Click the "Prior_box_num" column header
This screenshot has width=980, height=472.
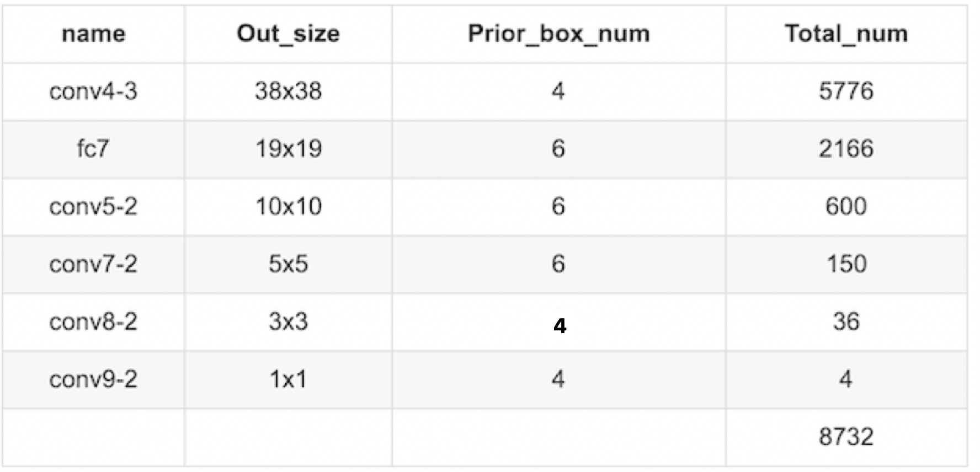tap(558, 34)
